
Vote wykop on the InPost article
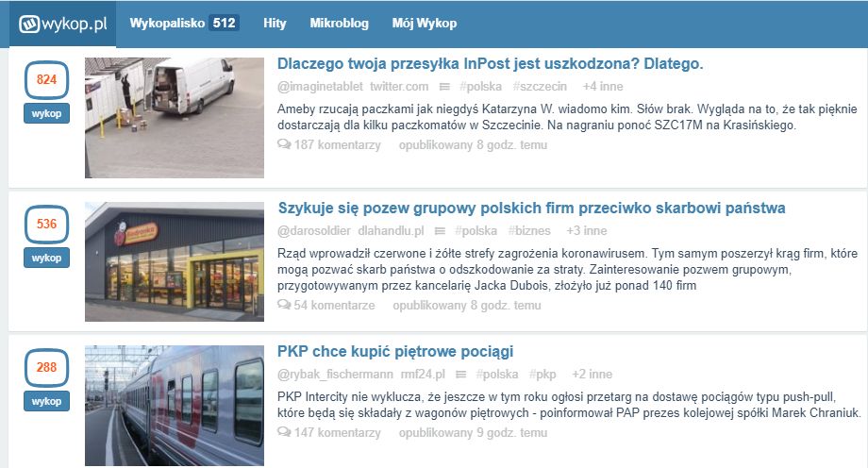coord(46,113)
